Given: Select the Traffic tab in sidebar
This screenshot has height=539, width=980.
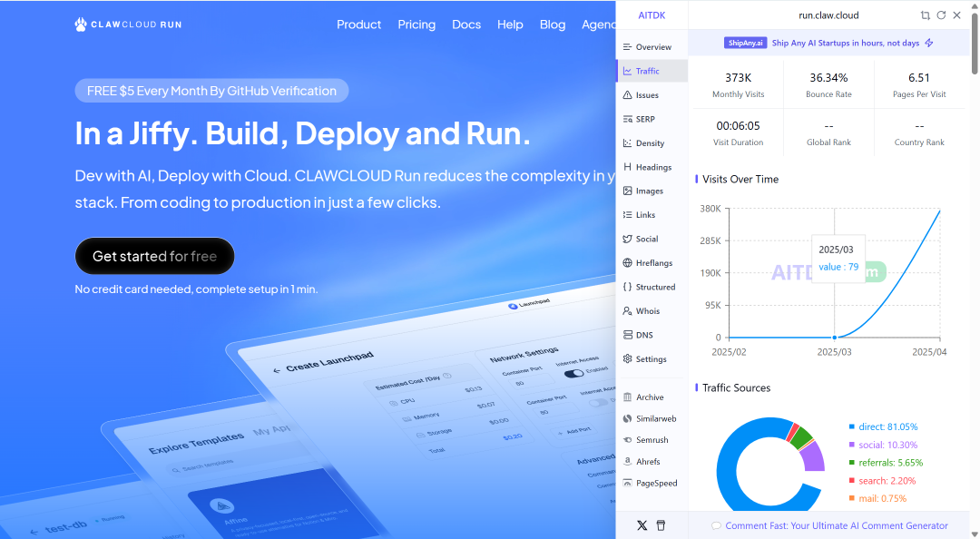Looking at the screenshot, I should (x=652, y=72).
